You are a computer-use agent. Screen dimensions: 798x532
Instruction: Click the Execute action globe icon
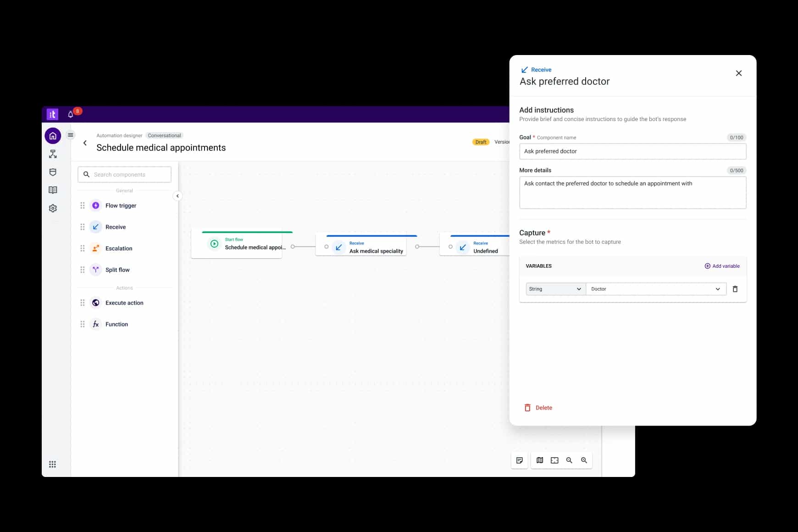coord(95,303)
